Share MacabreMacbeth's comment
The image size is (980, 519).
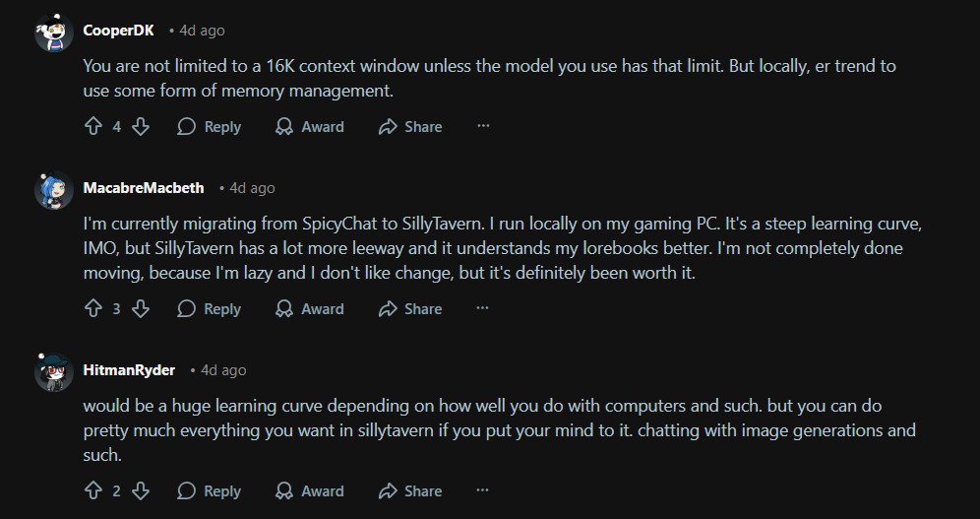pos(410,309)
